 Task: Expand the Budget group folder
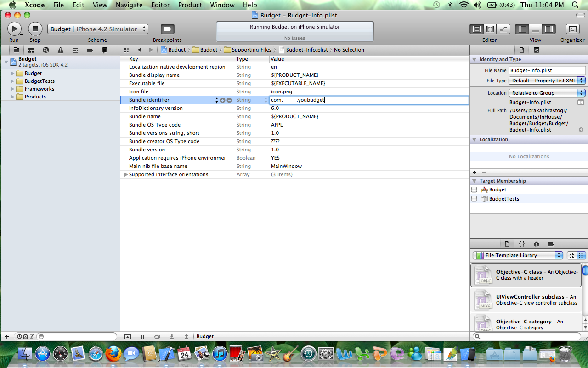pos(13,73)
